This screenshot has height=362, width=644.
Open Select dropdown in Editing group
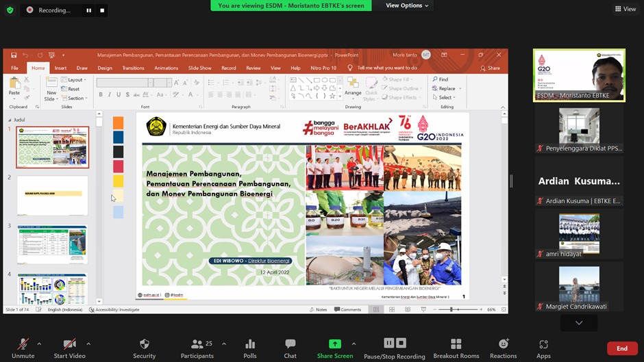(444, 97)
